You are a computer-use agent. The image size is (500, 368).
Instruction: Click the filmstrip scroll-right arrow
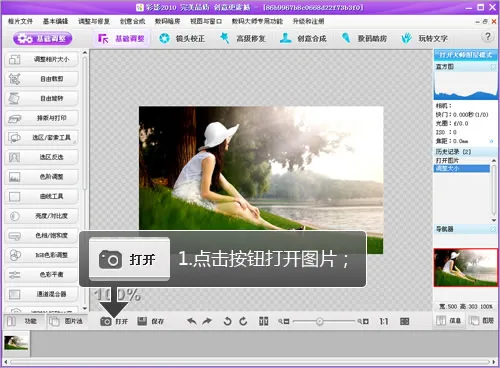(494, 362)
